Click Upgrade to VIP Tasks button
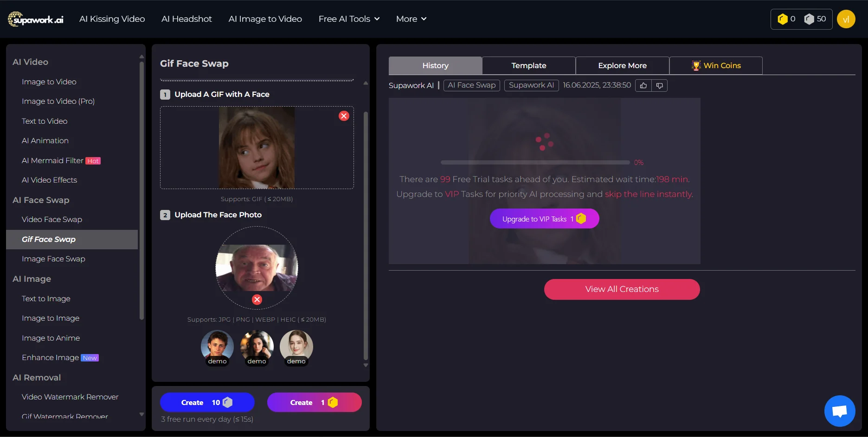868x437 pixels. 545,219
